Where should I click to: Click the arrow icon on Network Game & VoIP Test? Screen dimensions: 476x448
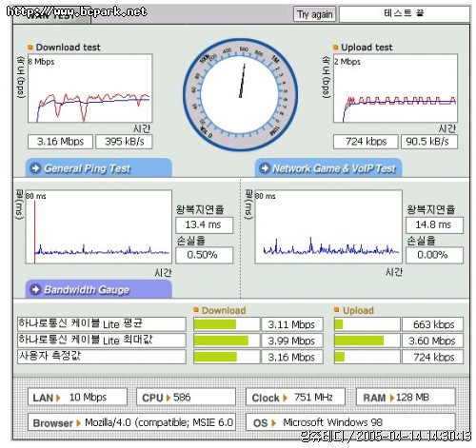coord(265,168)
